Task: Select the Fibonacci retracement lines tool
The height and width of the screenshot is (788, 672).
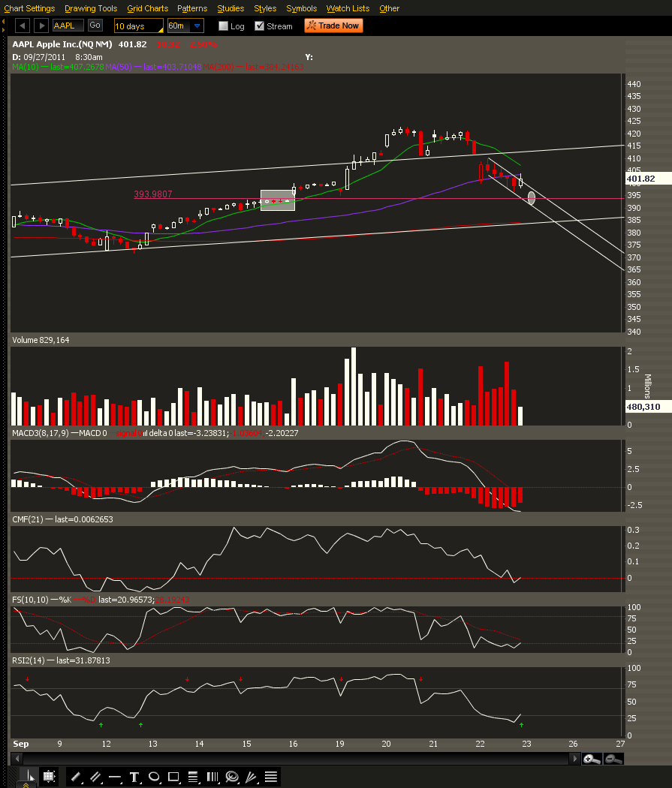Action: 193,777
